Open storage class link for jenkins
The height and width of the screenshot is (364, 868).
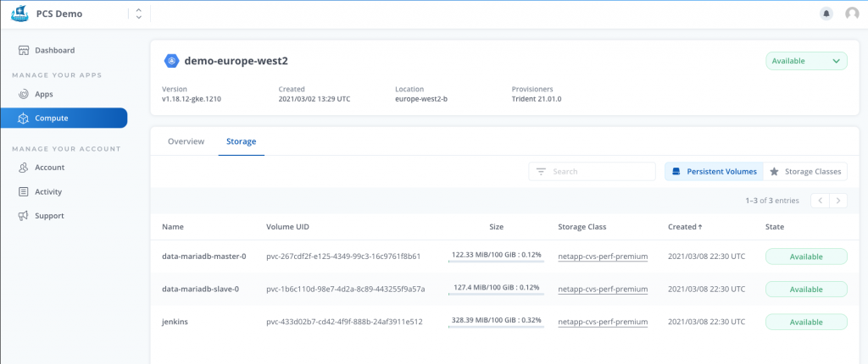(x=603, y=322)
